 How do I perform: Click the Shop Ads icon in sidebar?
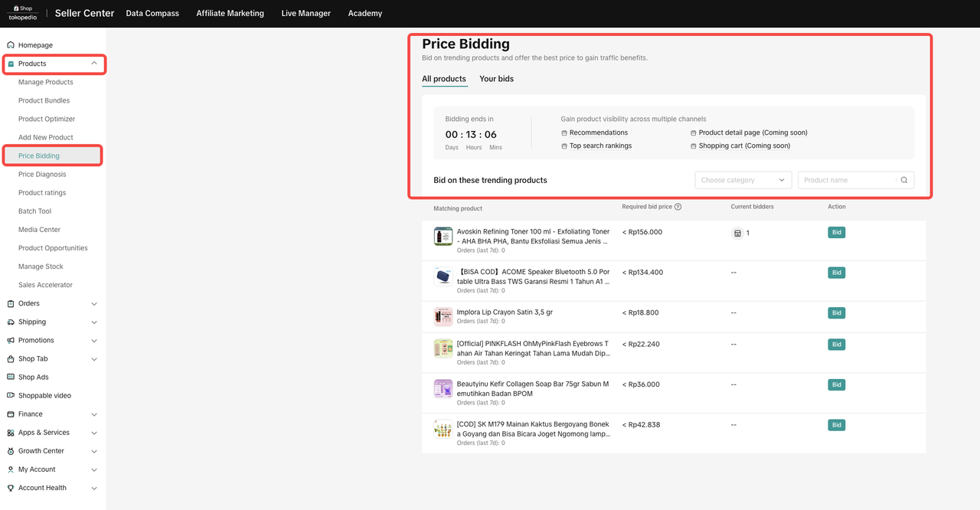click(x=11, y=377)
